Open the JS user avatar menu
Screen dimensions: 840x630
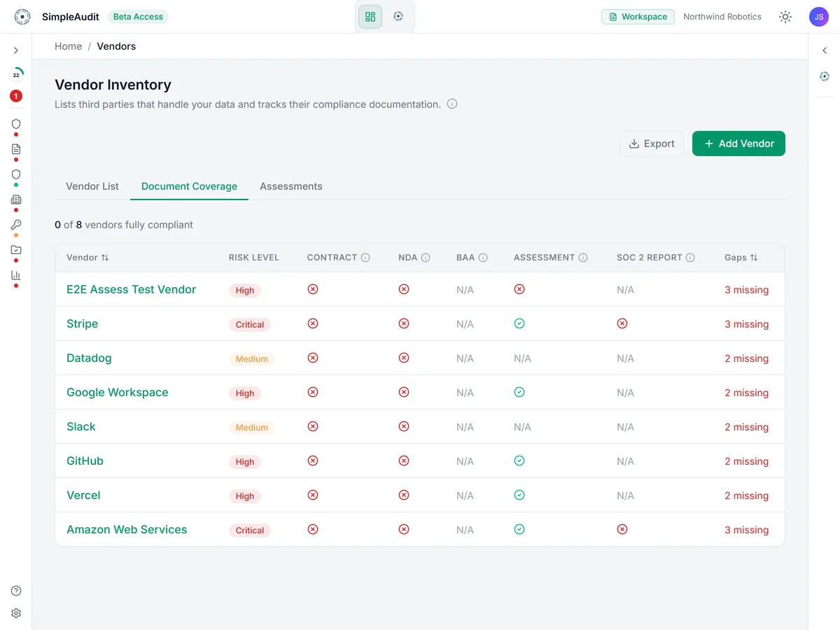coord(819,17)
